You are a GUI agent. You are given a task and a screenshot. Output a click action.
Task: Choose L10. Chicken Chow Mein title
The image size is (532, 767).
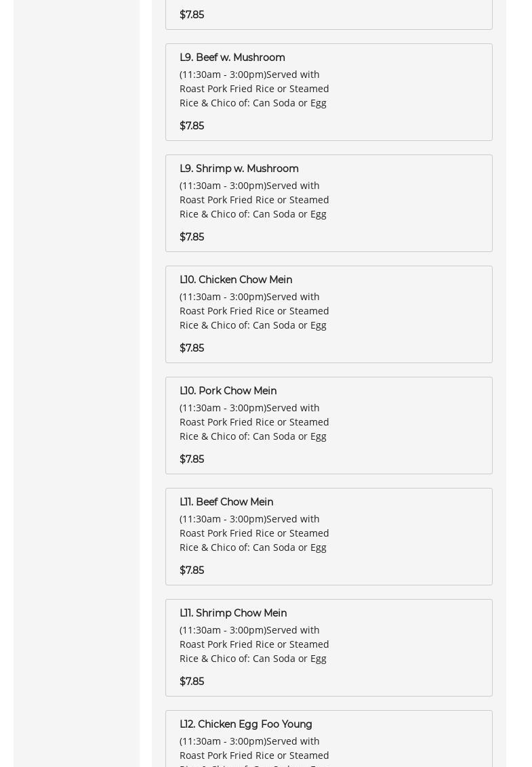(235, 280)
